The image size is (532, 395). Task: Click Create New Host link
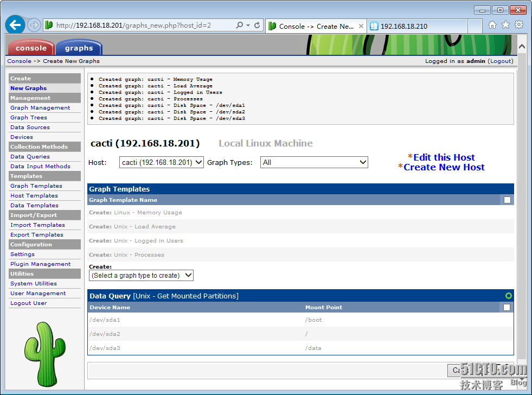pyautogui.click(x=444, y=167)
